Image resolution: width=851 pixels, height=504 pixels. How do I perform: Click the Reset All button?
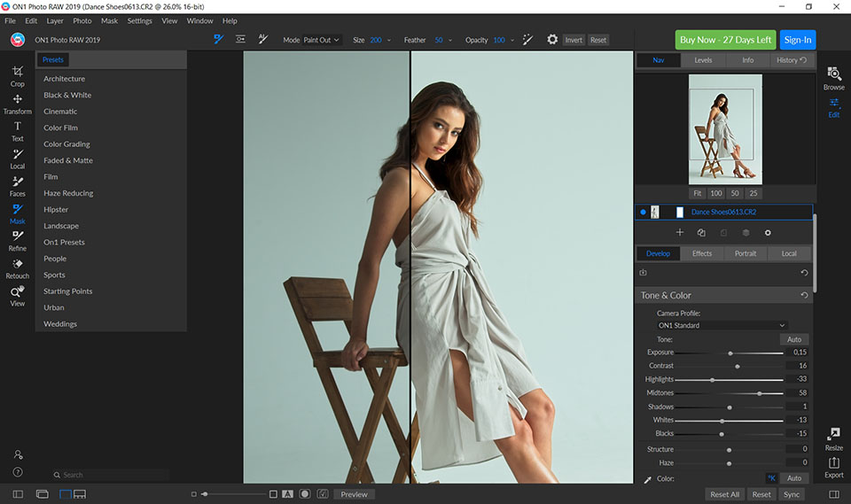pyautogui.click(x=724, y=494)
